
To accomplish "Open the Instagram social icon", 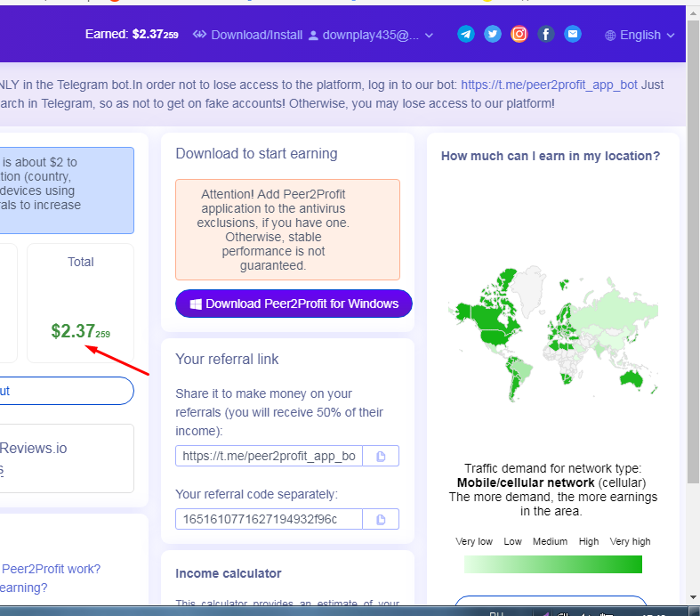I will (x=519, y=34).
